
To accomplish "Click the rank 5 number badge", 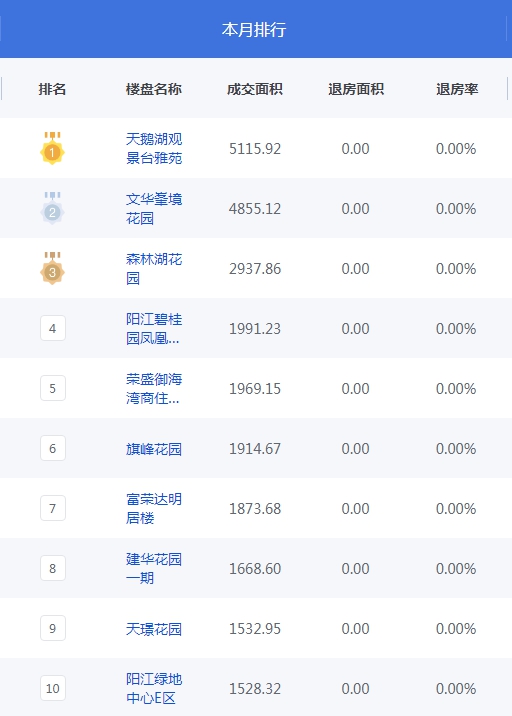I will tap(53, 388).
